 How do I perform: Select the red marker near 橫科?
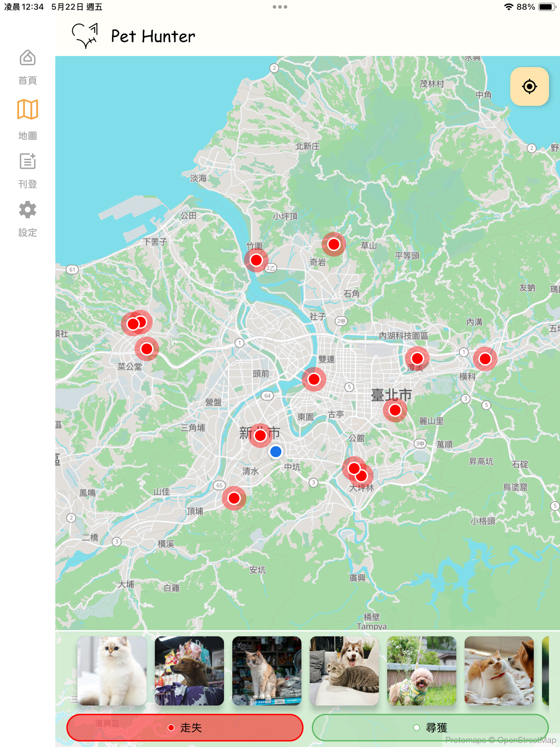point(485,359)
